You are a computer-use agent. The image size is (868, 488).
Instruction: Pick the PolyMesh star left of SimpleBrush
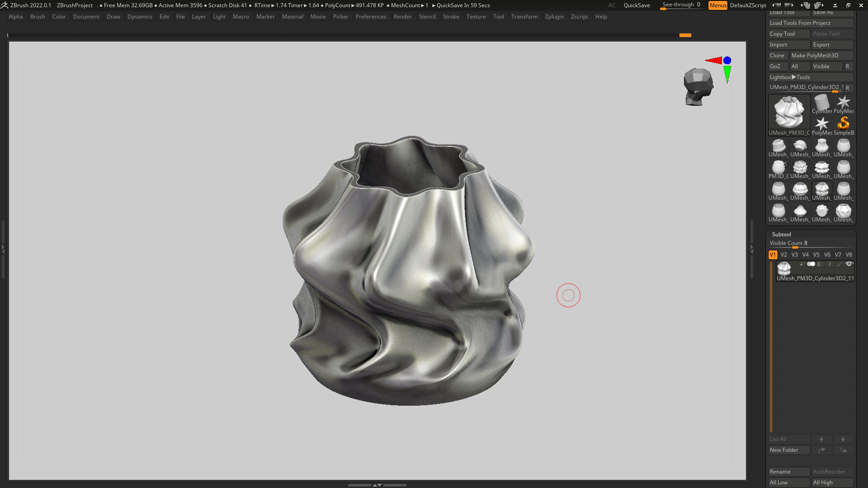coord(822,126)
